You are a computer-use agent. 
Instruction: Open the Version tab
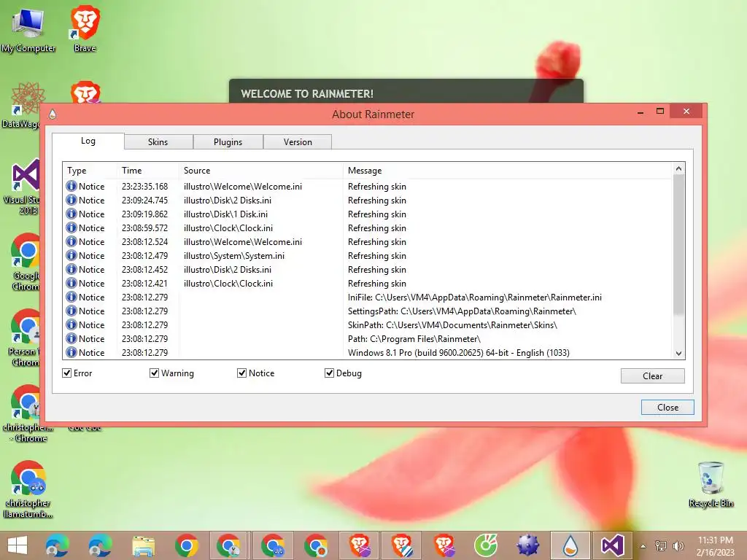point(298,142)
